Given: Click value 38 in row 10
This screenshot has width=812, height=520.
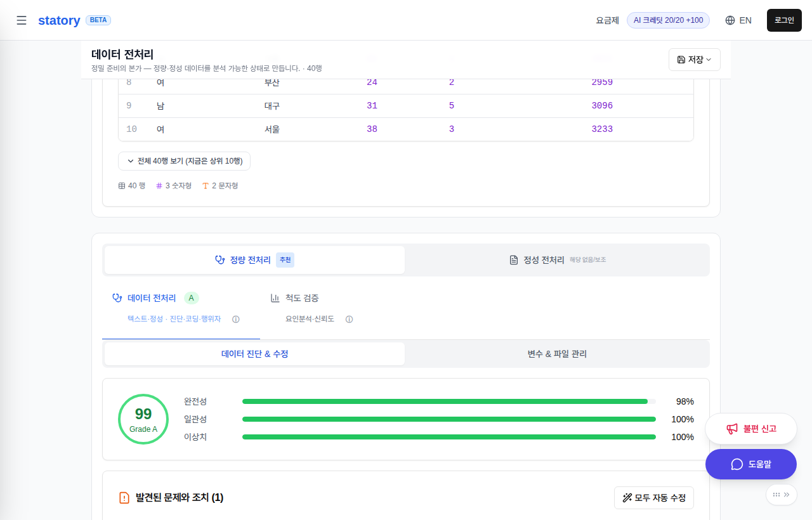Looking at the screenshot, I should tap(372, 129).
